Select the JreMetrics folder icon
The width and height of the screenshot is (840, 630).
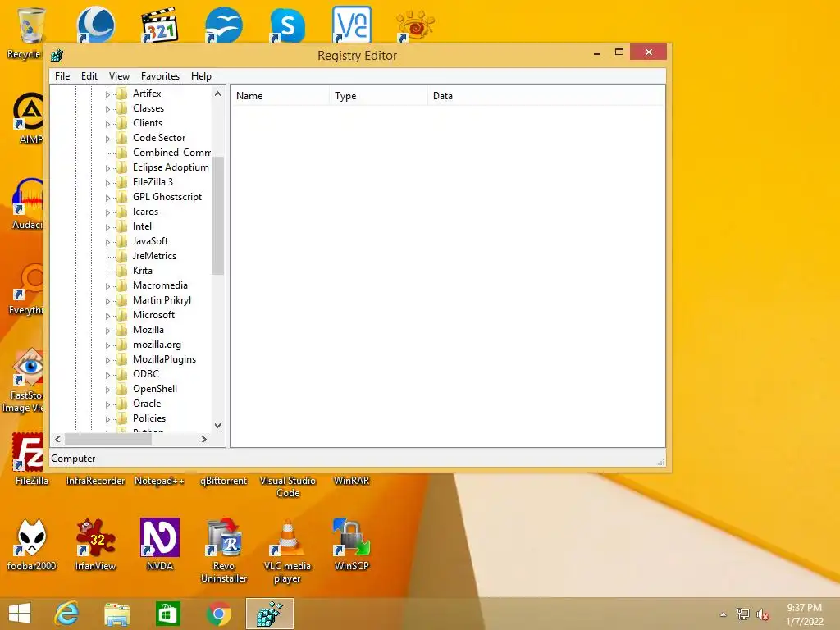122,256
